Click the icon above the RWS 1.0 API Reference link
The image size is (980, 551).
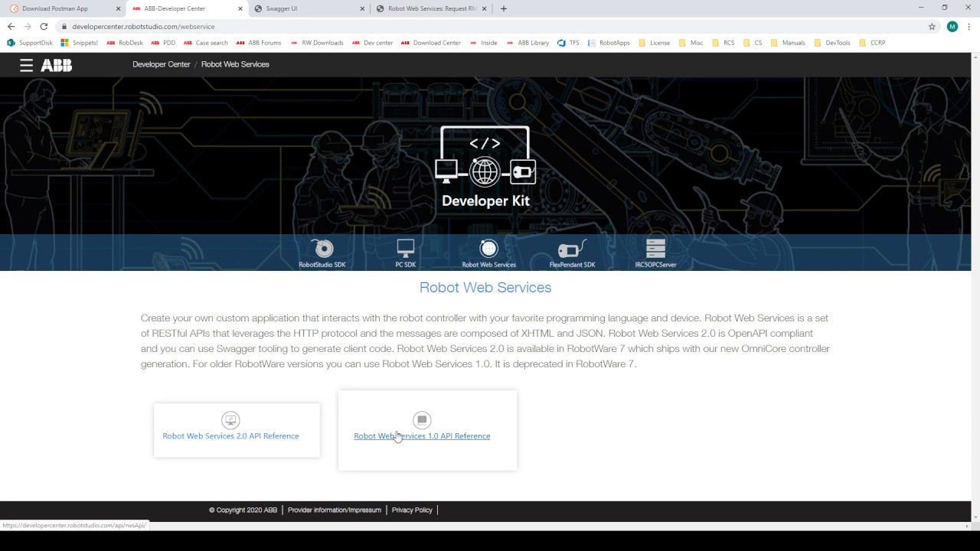[422, 420]
